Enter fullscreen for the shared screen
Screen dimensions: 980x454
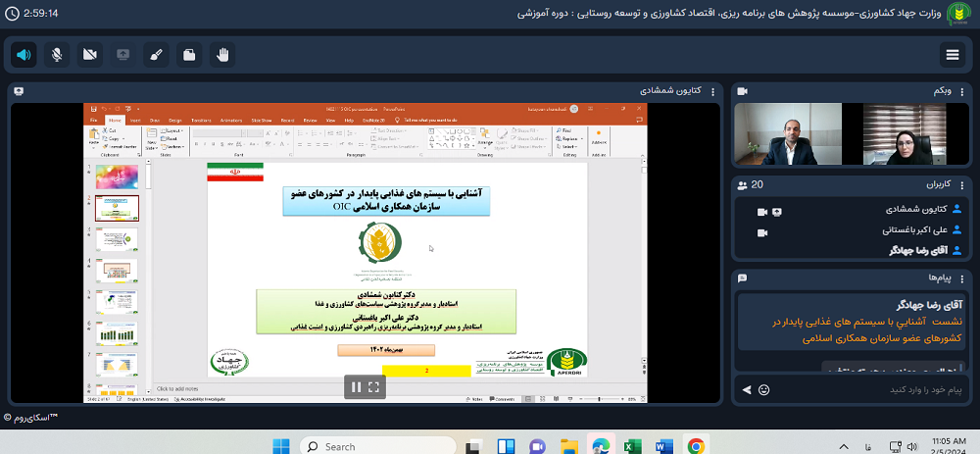pyautogui.click(x=373, y=387)
